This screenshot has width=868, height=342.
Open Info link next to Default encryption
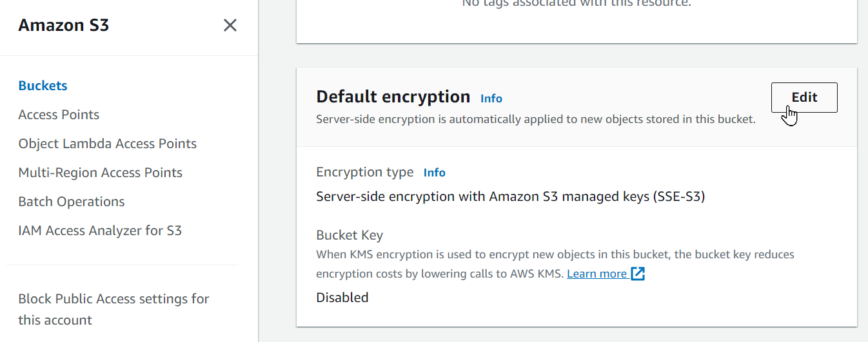coord(491,99)
